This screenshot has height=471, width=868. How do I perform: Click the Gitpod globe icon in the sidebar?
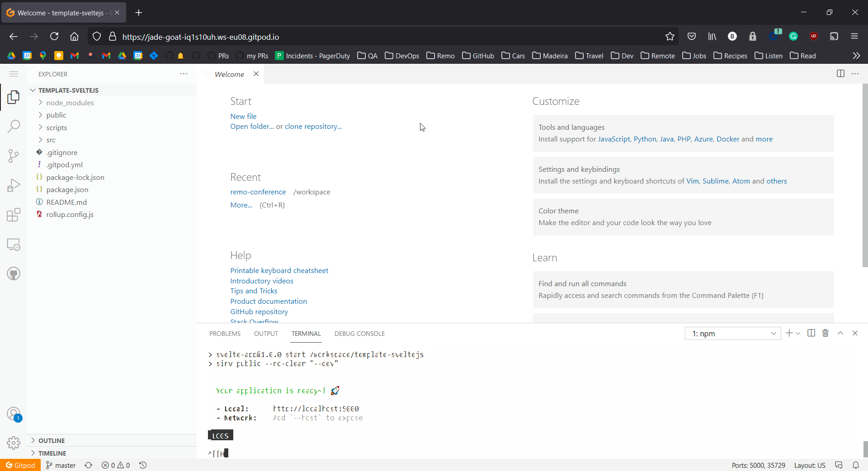click(13, 273)
